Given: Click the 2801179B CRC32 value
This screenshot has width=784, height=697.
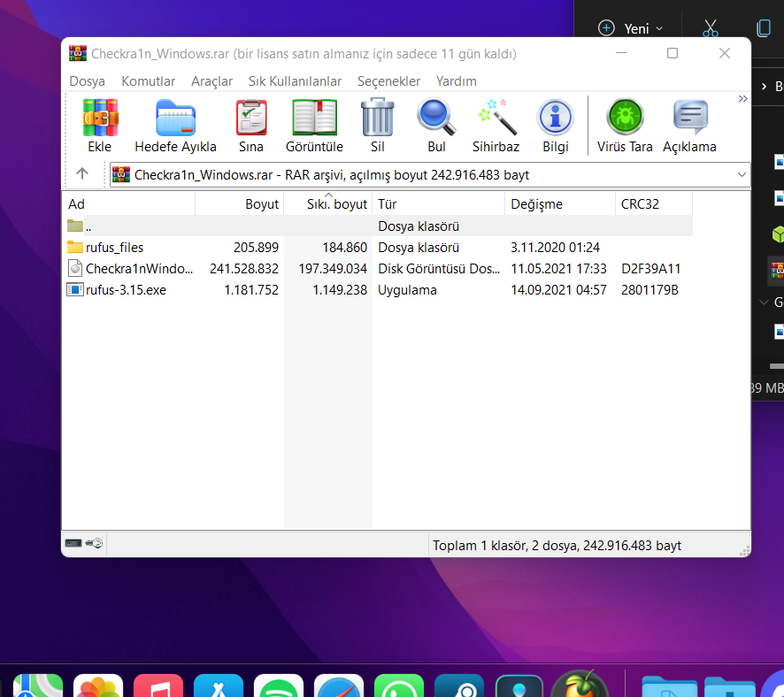Looking at the screenshot, I should click(649, 290).
